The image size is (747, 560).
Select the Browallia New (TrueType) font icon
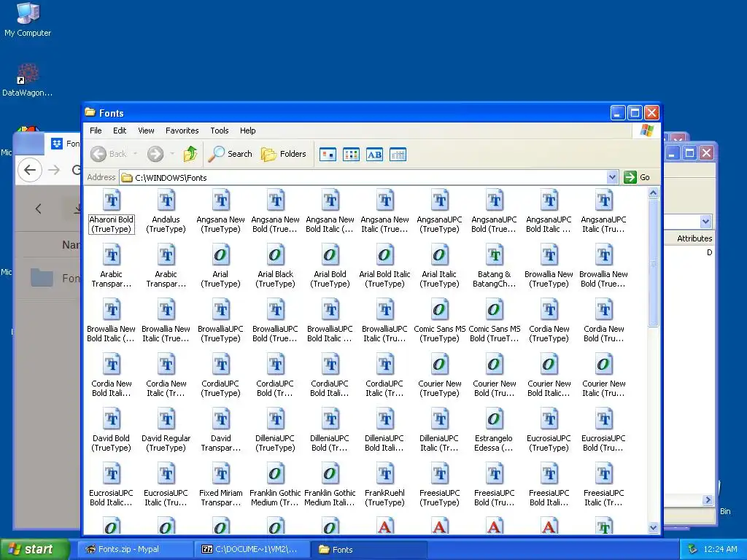[549, 255]
